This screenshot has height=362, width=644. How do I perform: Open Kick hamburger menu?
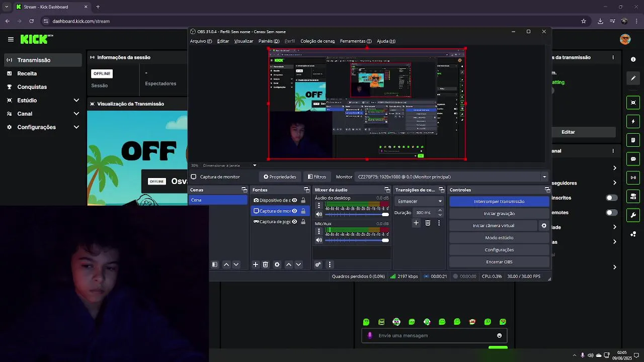click(x=11, y=39)
